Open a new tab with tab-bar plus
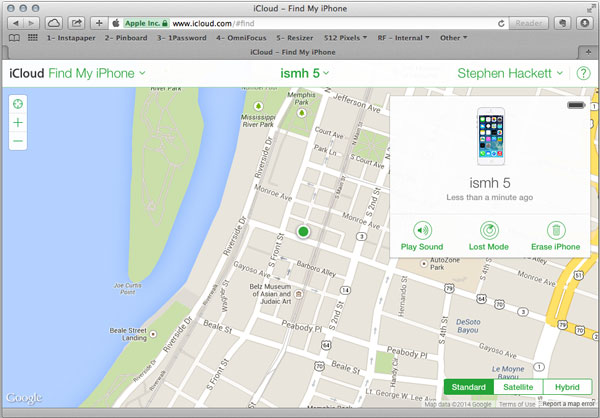Image resolution: width=600 pixels, height=418 pixels. pyautogui.click(x=589, y=52)
